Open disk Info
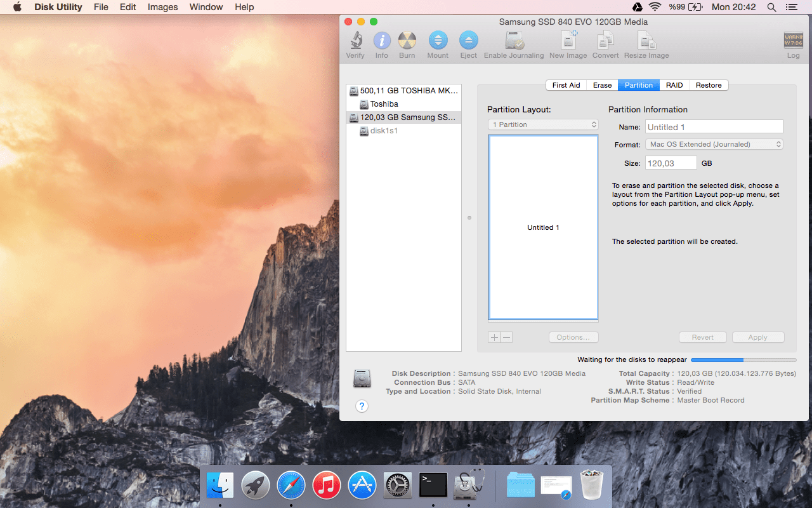The width and height of the screenshot is (812, 508). point(381,43)
